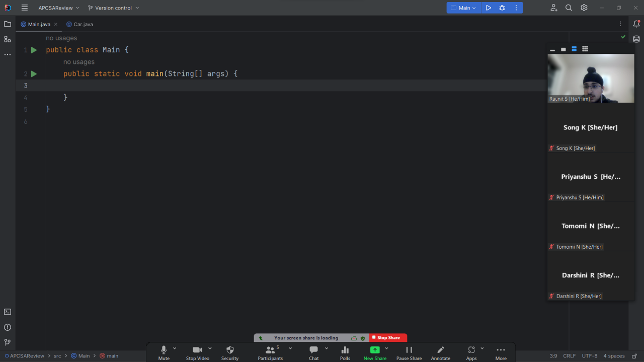Mute the microphone in Zoom

tap(164, 352)
